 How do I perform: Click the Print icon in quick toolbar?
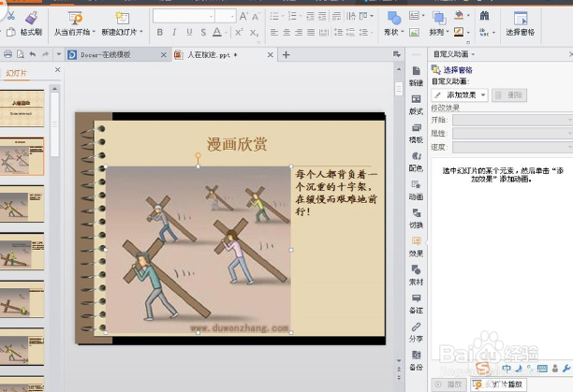pyautogui.click(x=7, y=54)
